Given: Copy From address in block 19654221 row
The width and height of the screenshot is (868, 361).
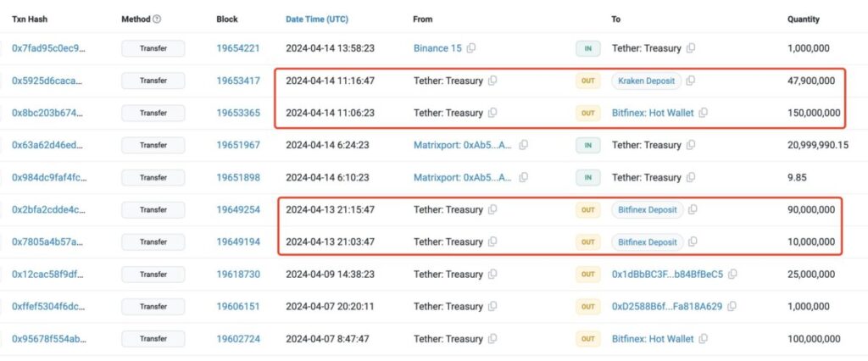Looking at the screenshot, I should click(471, 48).
